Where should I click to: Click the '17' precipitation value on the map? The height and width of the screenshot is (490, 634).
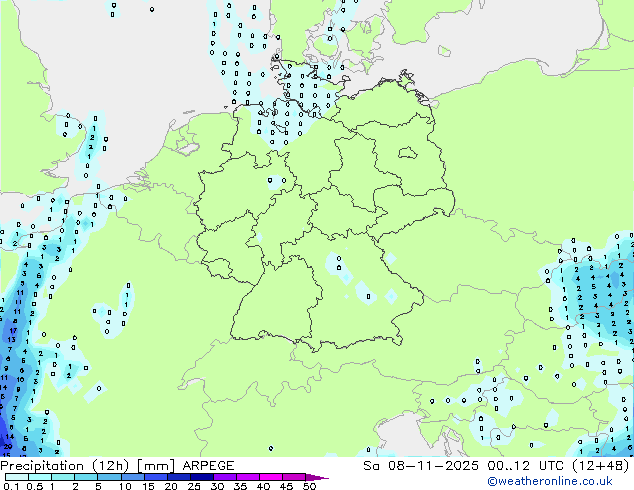(x=13, y=330)
